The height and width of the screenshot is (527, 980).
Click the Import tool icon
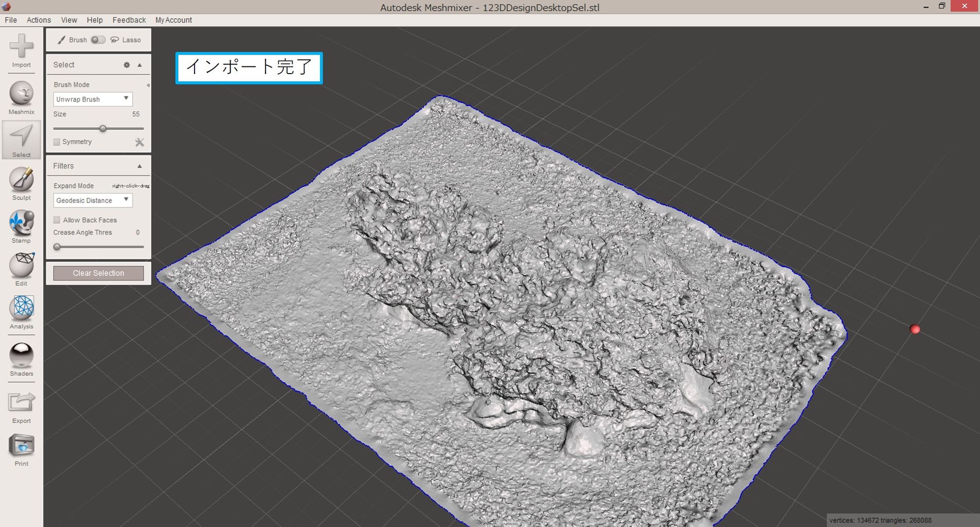(x=21, y=47)
